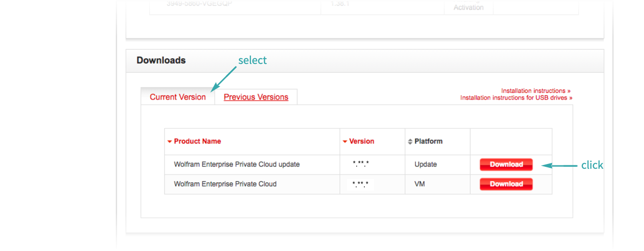Open the Previous Versions tab

tap(256, 97)
